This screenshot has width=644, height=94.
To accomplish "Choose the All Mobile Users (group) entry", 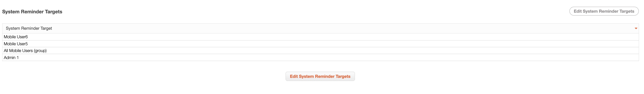I will (25, 51).
